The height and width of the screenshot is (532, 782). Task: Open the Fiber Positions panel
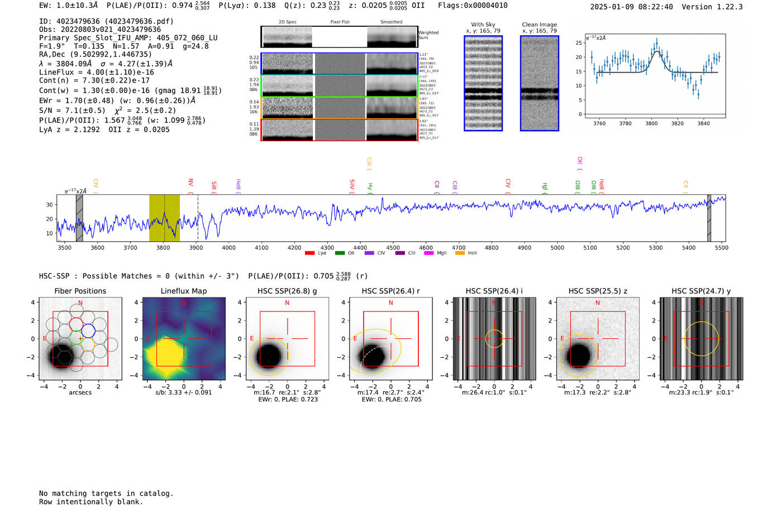tap(80, 338)
